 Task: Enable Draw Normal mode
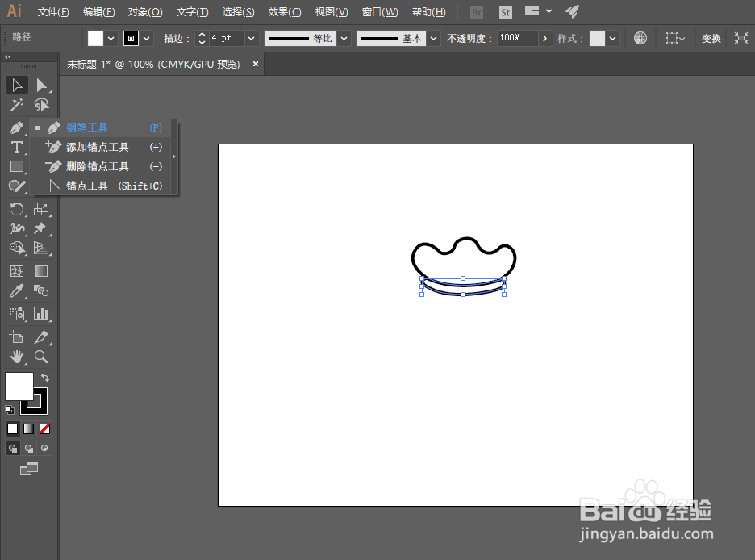coord(13,449)
